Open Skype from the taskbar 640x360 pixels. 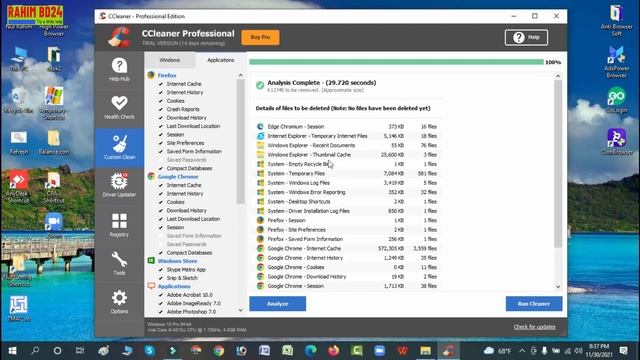149,351
